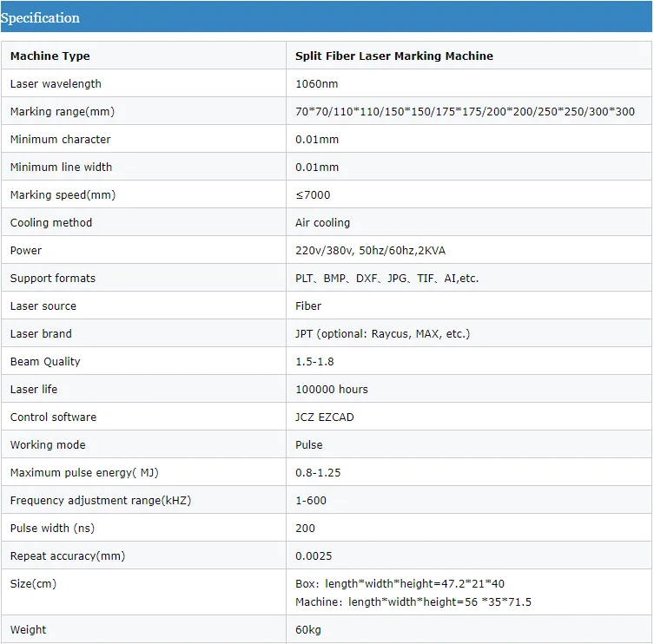
Task: Select the Pulse width (ns) label
Action: [x=52, y=529]
